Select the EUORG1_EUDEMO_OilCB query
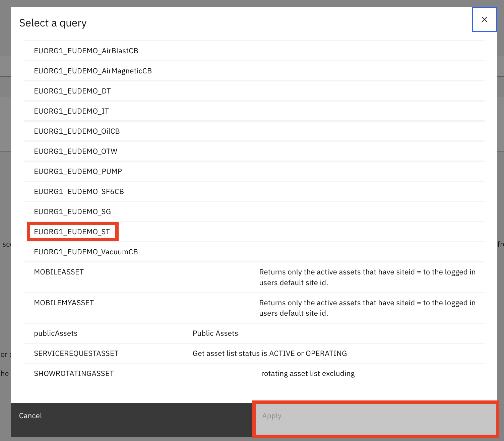This screenshot has height=441, width=504. [x=254, y=131]
